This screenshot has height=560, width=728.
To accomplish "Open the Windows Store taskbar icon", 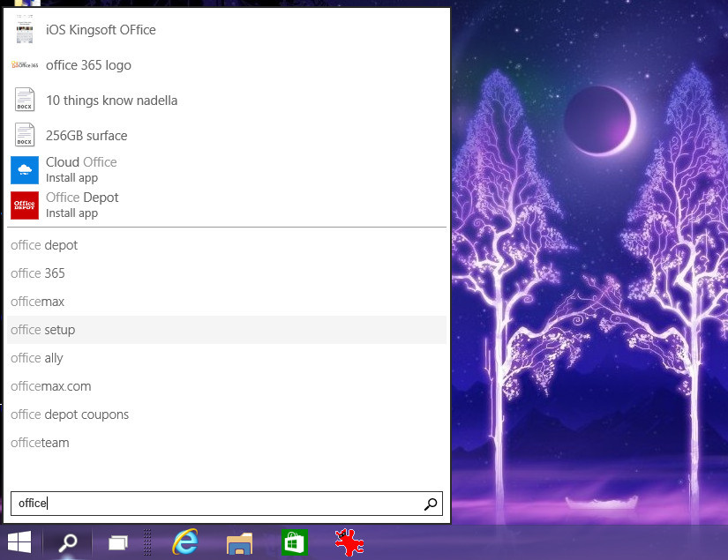I will click(x=294, y=542).
